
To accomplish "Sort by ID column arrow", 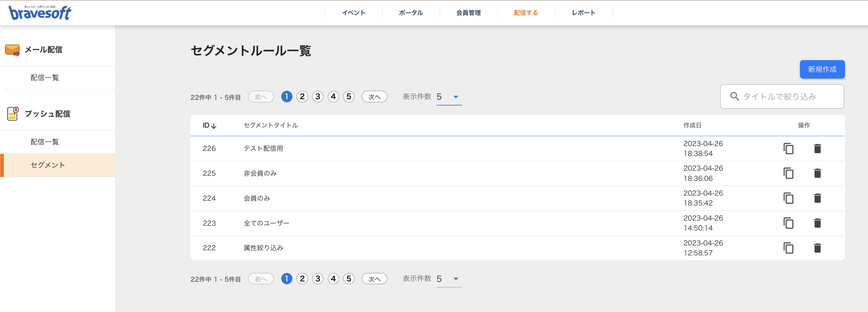I will (x=214, y=126).
